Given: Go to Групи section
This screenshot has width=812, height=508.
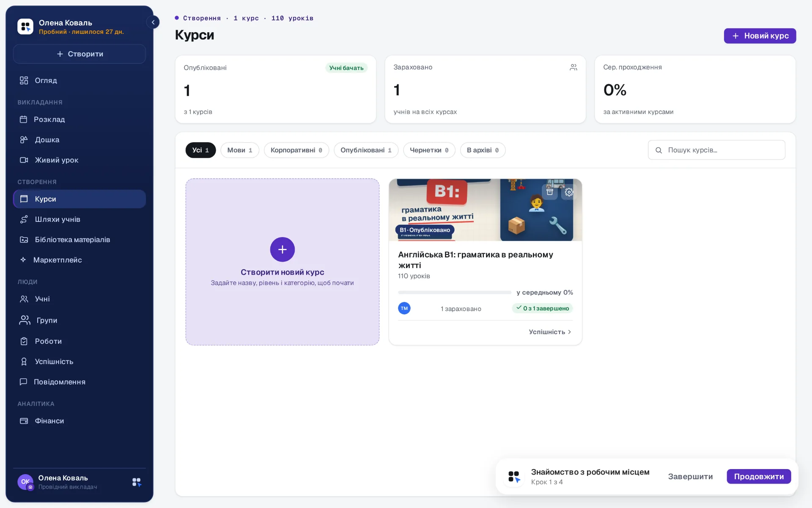Looking at the screenshot, I should 80,320.
